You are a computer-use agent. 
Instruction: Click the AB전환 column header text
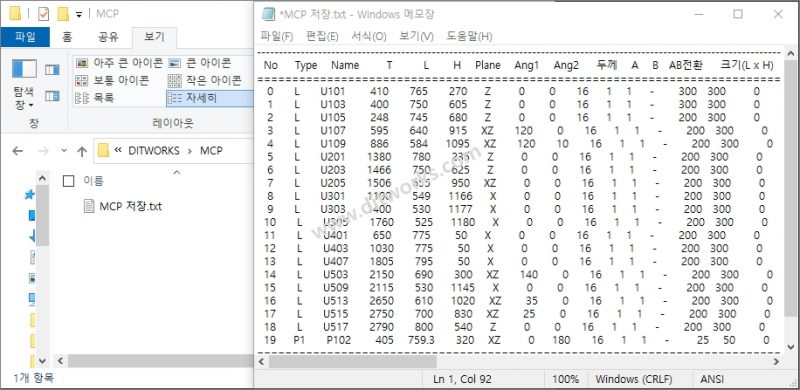click(x=686, y=65)
